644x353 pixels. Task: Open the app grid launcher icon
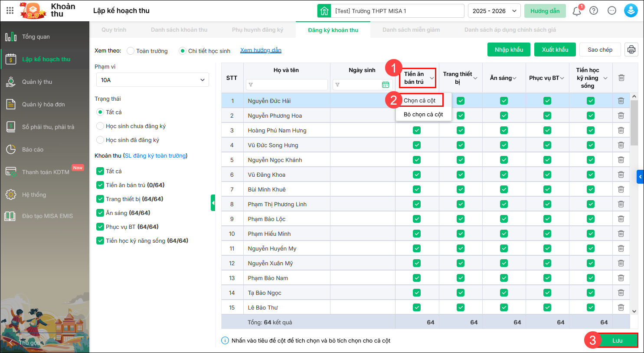coord(10,10)
